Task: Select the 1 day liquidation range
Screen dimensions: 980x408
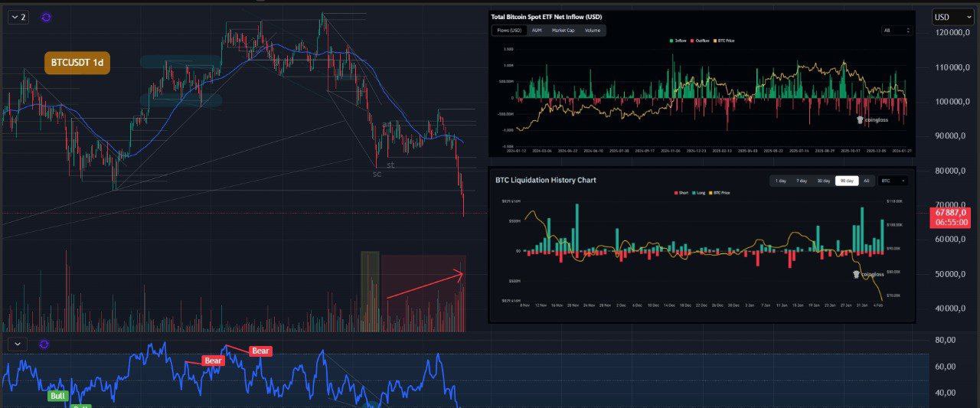Action: (780, 181)
